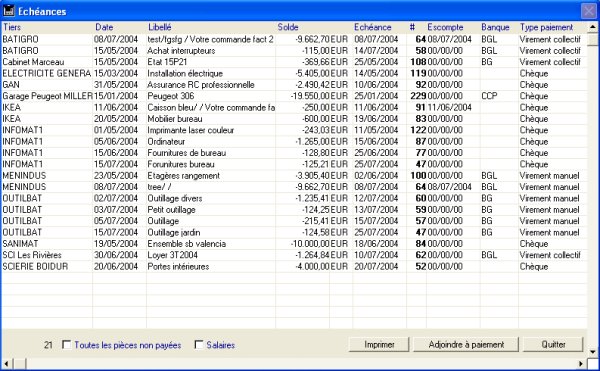Click the # column header
Image resolution: width=600 pixels, height=371 pixels.
[x=412, y=27]
